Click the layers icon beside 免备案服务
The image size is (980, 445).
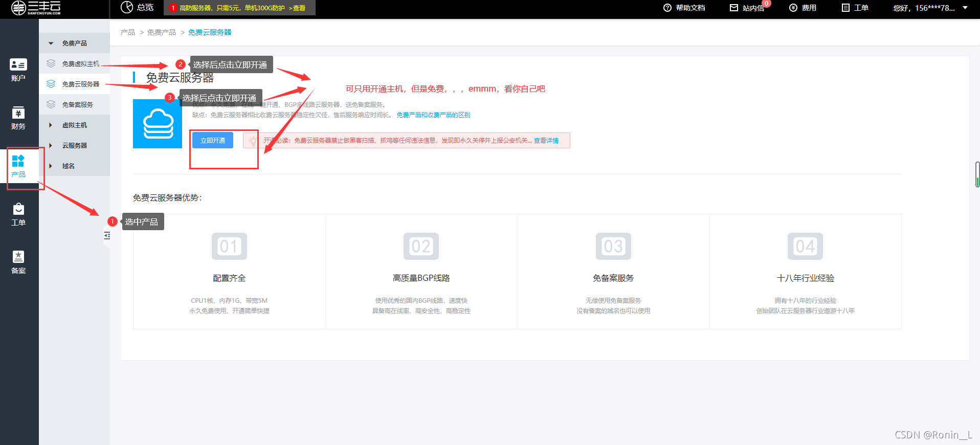click(51, 104)
